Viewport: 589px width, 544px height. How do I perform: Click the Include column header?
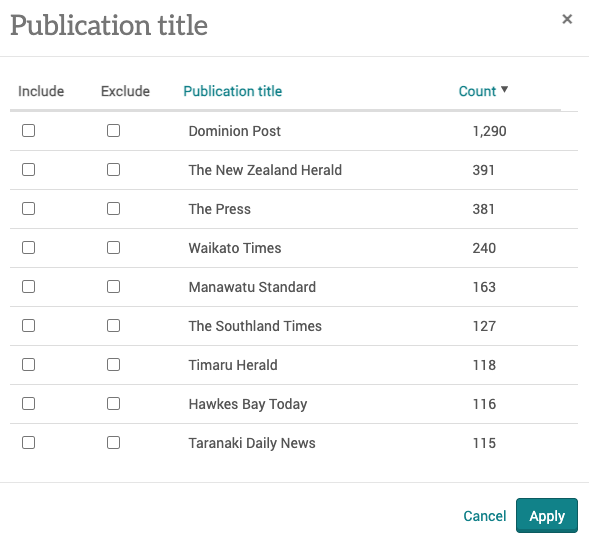(x=41, y=91)
